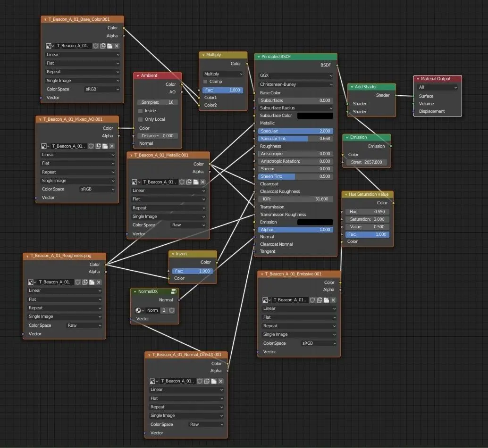Click Emission Strength field 2057.800

tap(366, 162)
